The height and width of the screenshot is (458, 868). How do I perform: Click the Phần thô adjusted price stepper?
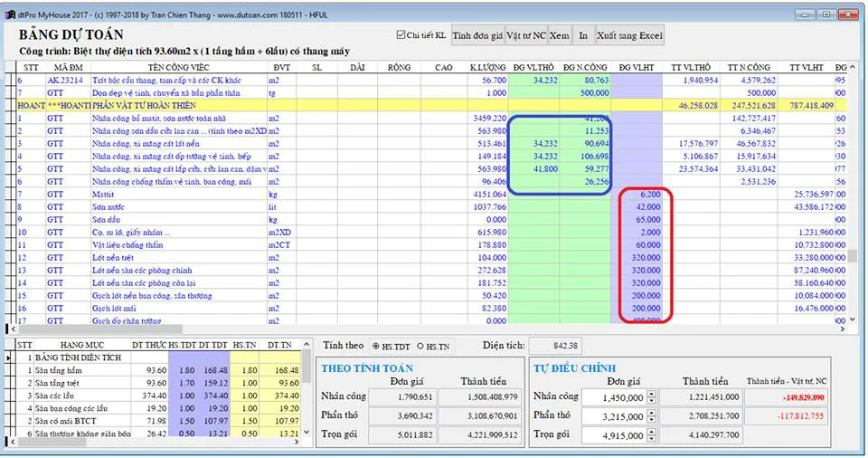(x=649, y=416)
